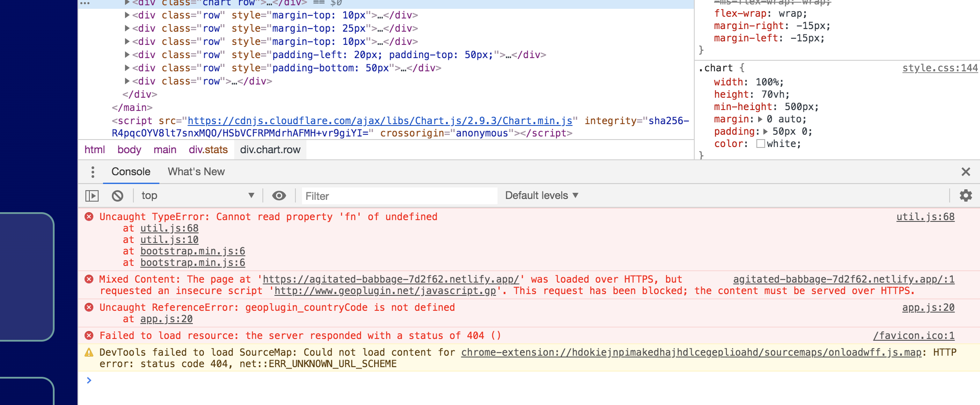Expand the padding shorthand property triangle
Screen dimensions: 980x405
coord(766,132)
